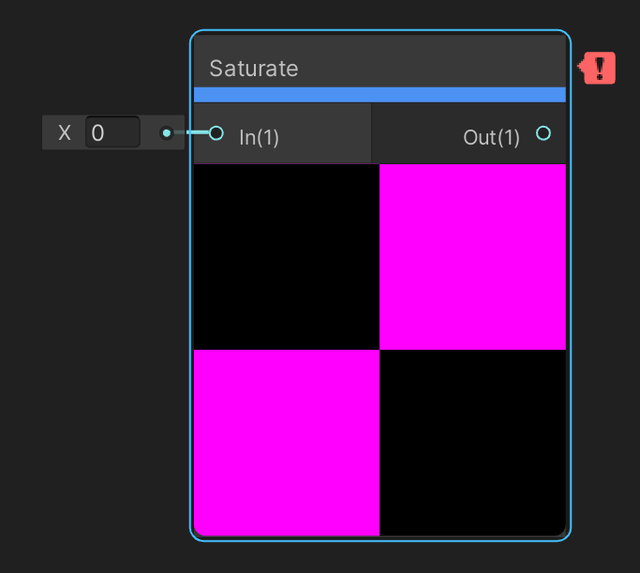The image size is (640, 573).
Task: Click the top-left black preview square
Action: click(286, 256)
